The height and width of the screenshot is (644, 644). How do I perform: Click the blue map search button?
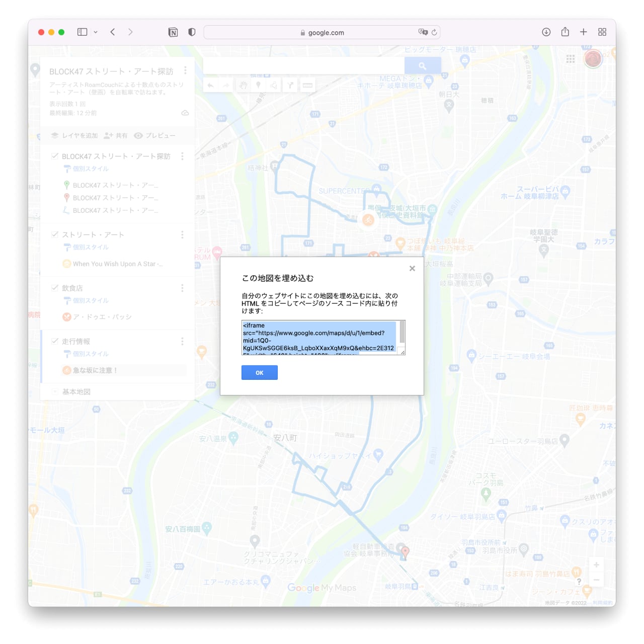[x=422, y=66]
